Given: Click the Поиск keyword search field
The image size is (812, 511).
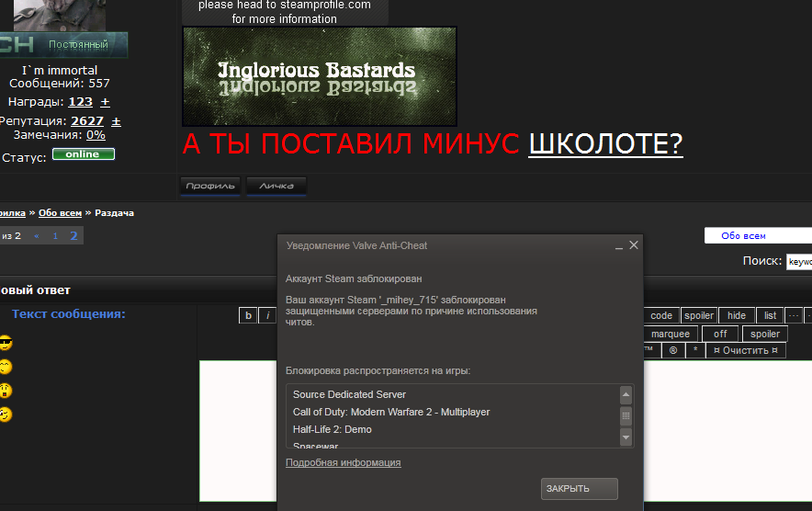Looking at the screenshot, I should click(x=799, y=262).
